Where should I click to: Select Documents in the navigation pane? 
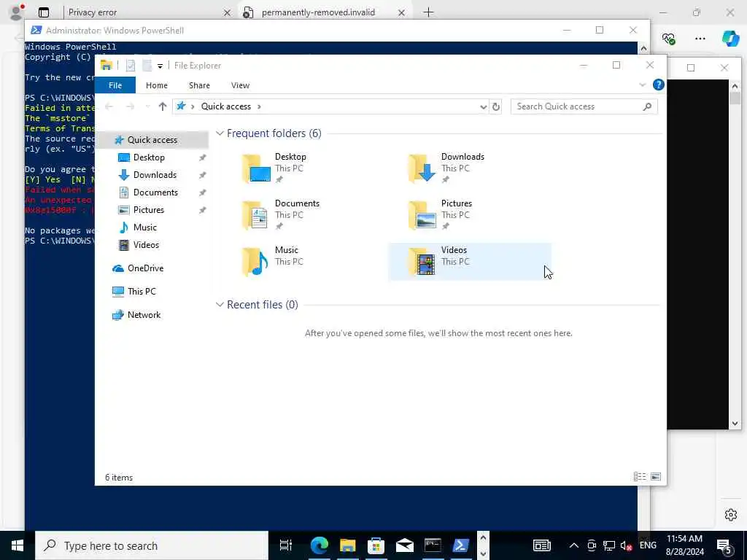[x=155, y=192]
